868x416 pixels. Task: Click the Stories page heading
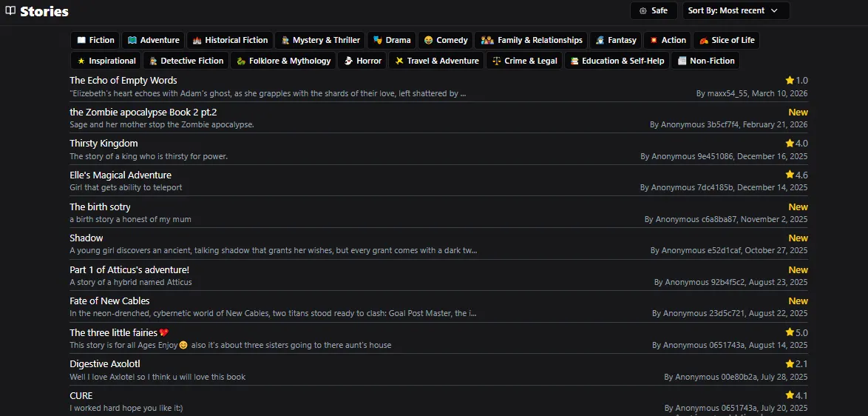pos(44,11)
